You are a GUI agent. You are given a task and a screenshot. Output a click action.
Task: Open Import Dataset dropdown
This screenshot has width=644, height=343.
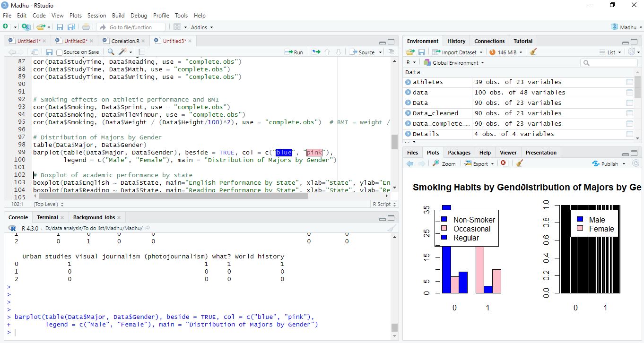[x=457, y=52]
